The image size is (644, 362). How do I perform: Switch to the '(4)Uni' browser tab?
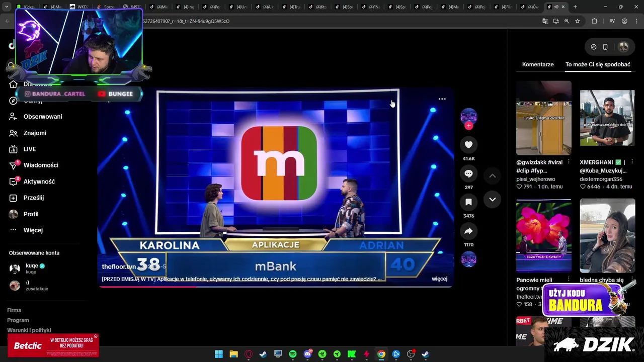pos(238,7)
